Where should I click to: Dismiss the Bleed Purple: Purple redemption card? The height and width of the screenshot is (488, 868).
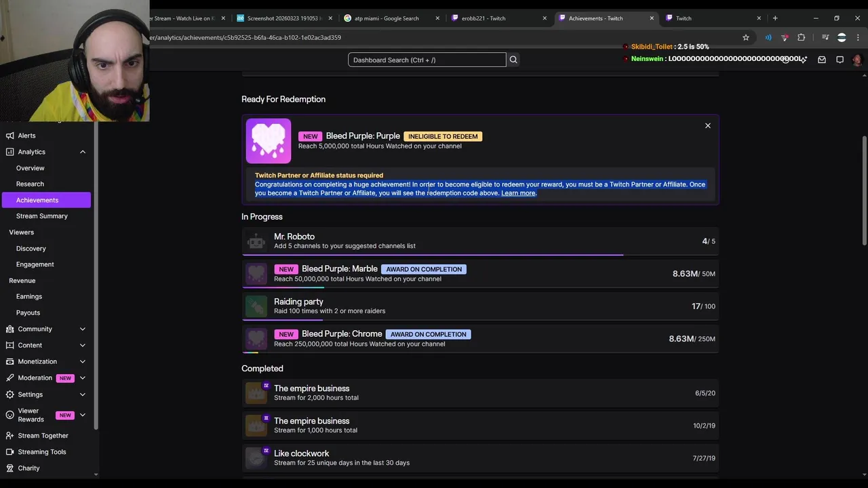pyautogui.click(x=707, y=125)
